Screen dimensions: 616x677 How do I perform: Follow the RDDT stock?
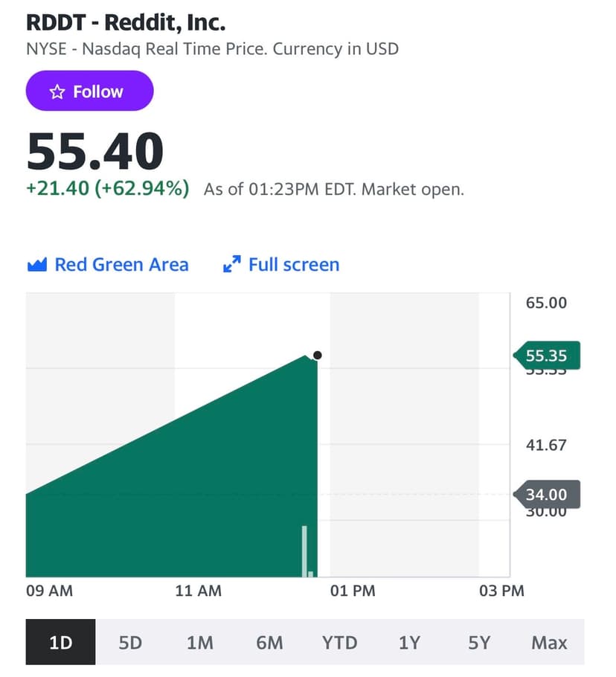(90, 92)
